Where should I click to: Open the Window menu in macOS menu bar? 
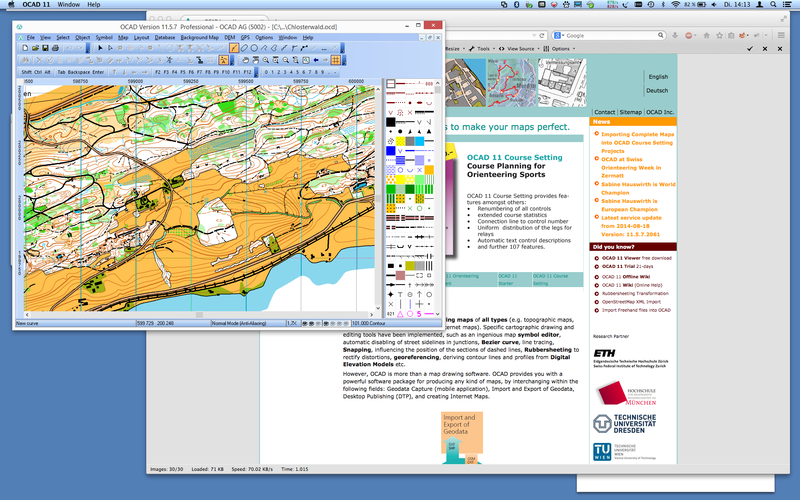click(x=68, y=4)
